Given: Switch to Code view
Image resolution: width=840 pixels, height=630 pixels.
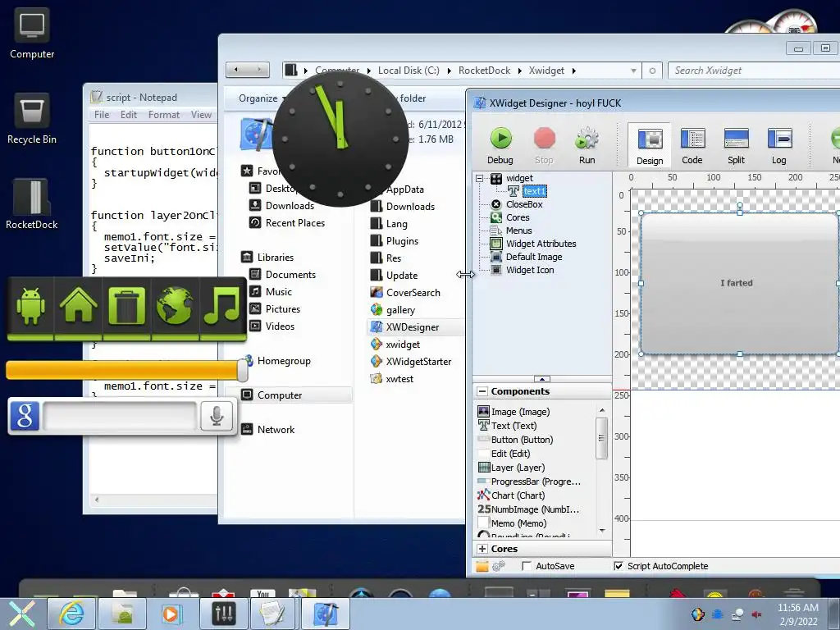Looking at the screenshot, I should (x=692, y=145).
